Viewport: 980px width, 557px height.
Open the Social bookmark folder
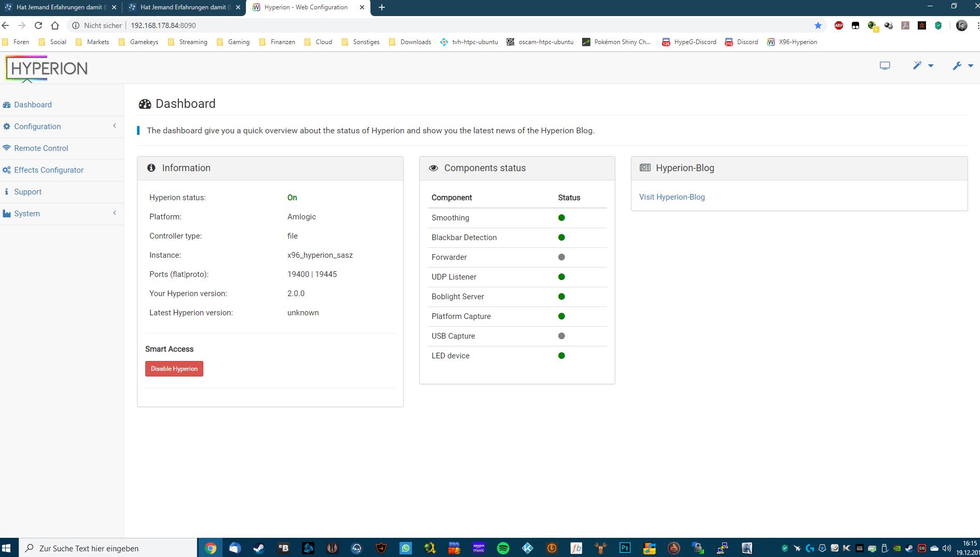click(53, 42)
